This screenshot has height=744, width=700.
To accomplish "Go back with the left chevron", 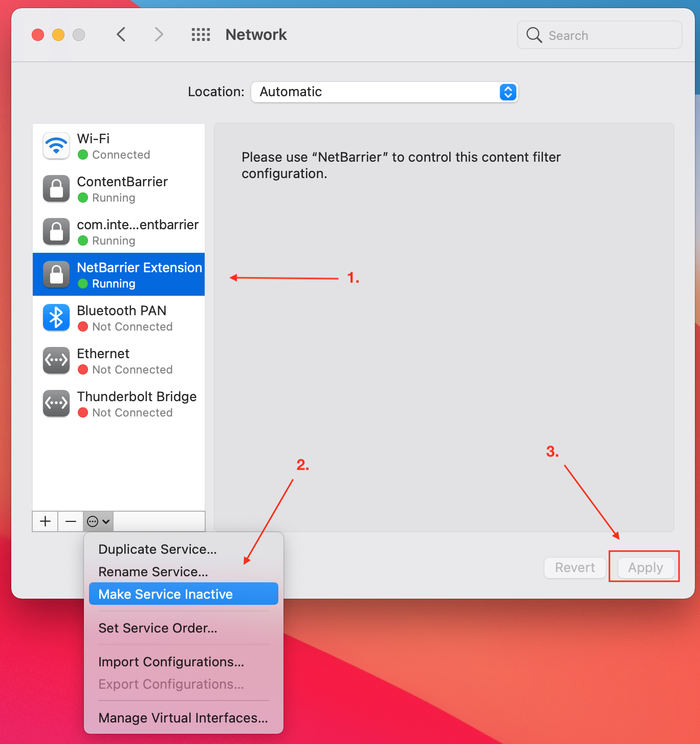I will coord(121,35).
